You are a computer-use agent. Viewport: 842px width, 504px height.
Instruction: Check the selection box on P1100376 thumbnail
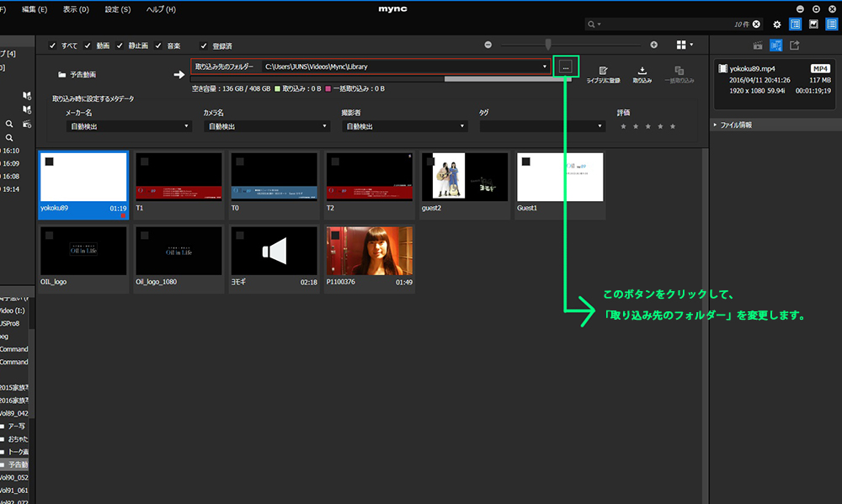(x=335, y=235)
